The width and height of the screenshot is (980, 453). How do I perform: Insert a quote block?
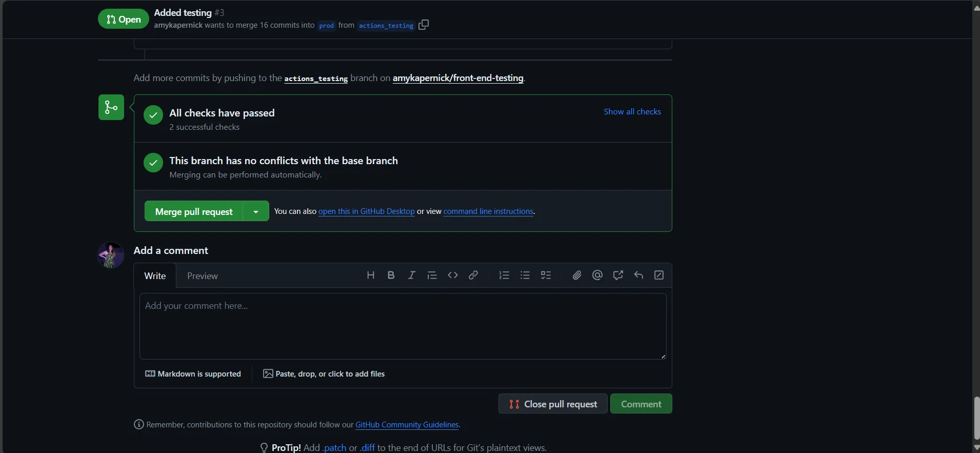point(432,275)
